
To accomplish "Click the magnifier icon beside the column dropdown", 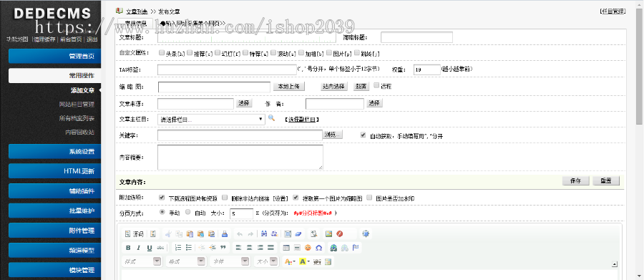I will [x=271, y=118].
